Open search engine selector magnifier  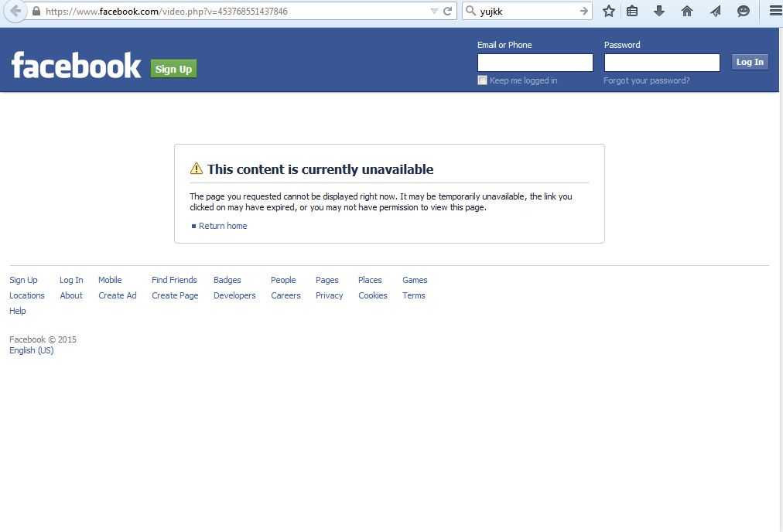(x=470, y=11)
